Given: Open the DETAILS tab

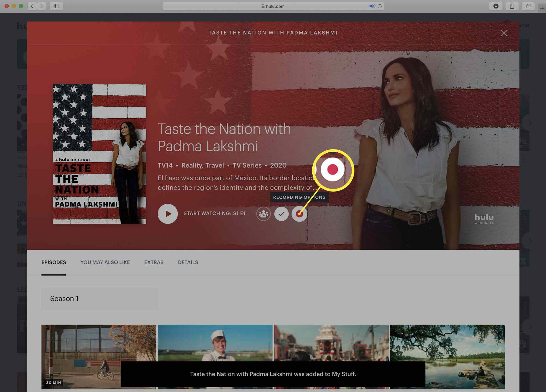Looking at the screenshot, I should point(188,262).
